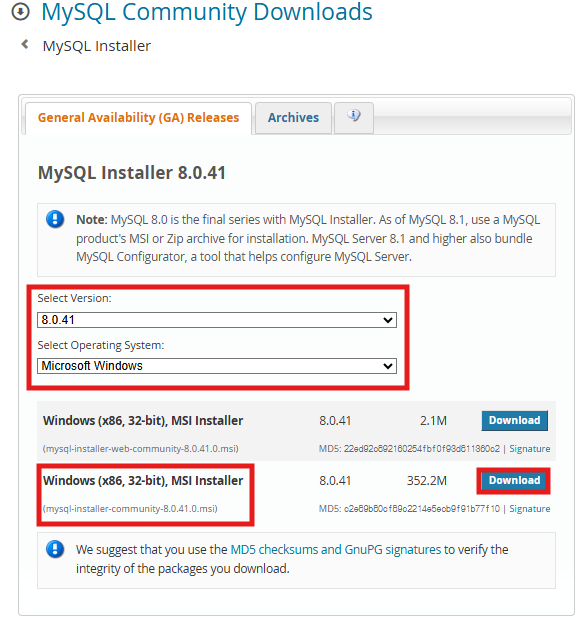Click the MySQL Community Downloads heading
The width and height of the screenshot is (577, 620).
pos(207,12)
